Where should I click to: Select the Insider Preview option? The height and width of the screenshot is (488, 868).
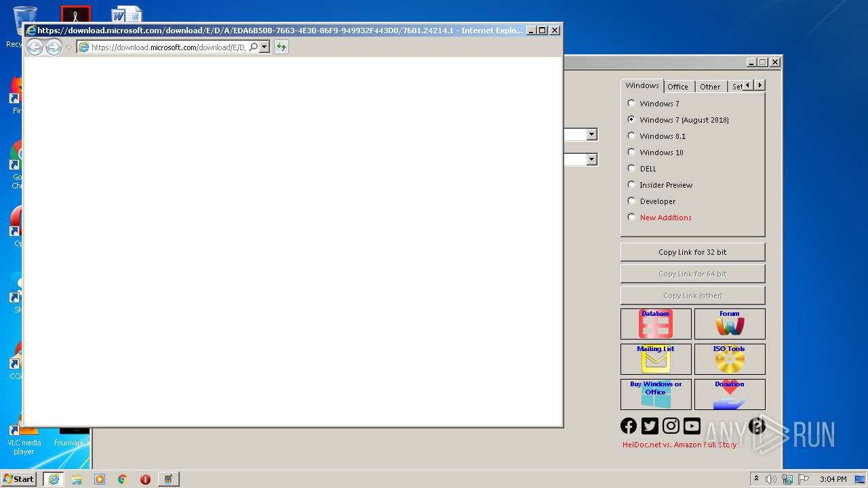[x=631, y=185]
